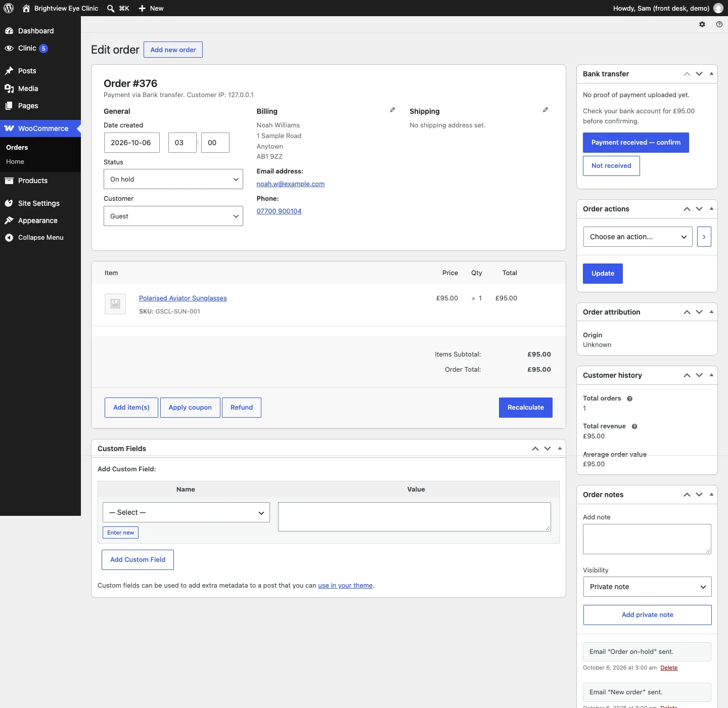Screen dimensions: 728x708
Task: Edit shipping address with pencil icon
Action: (x=545, y=110)
